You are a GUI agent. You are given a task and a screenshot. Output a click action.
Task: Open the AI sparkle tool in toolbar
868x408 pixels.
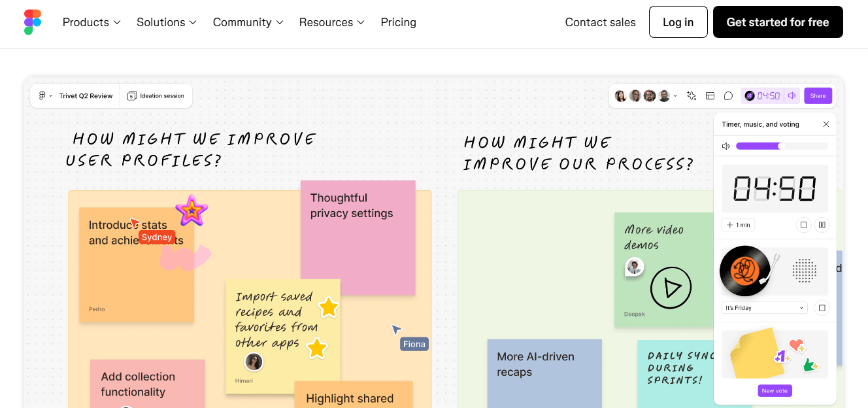point(692,95)
